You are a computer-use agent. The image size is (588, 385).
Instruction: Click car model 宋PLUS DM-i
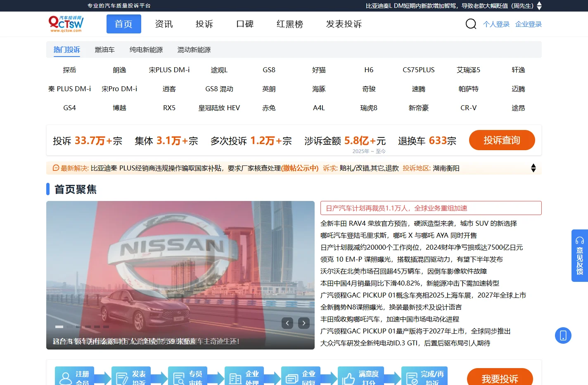coord(169,70)
